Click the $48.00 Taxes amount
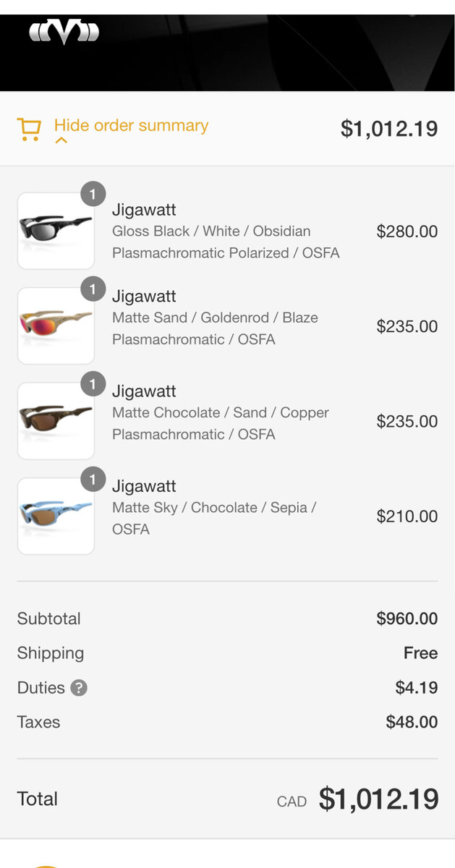Screen dimensions: 455x868 [x=412, y=722]
